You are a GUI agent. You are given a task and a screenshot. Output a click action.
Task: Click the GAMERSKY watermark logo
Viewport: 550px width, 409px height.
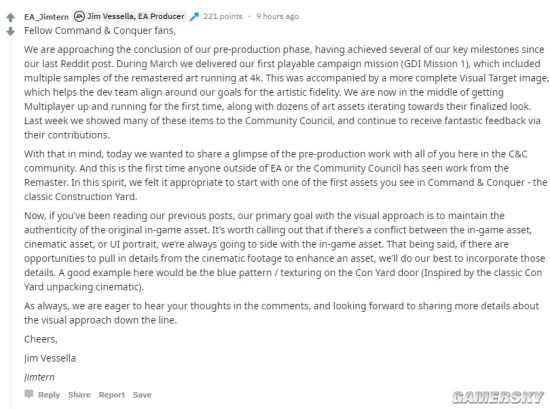coord(498,397)
